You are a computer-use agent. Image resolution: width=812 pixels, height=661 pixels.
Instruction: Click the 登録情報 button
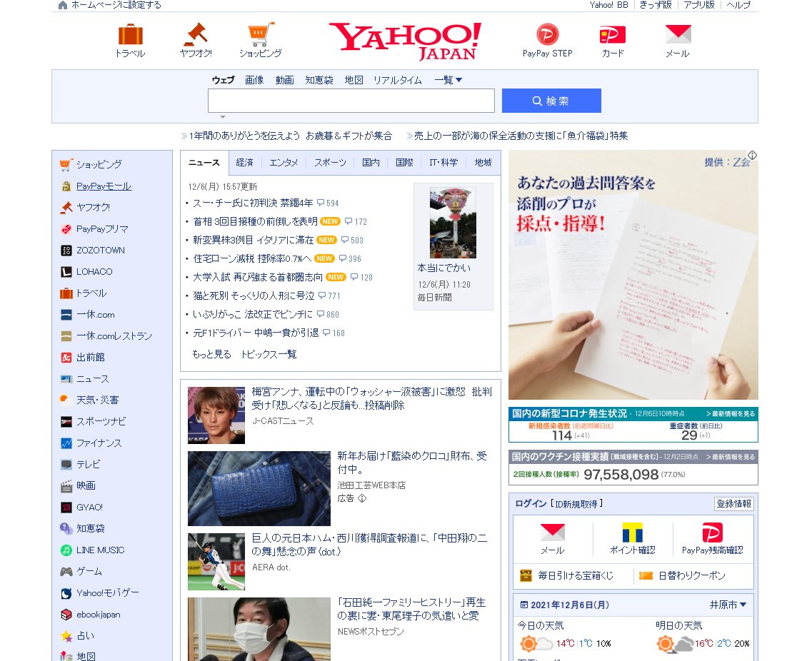click(734, 504)
